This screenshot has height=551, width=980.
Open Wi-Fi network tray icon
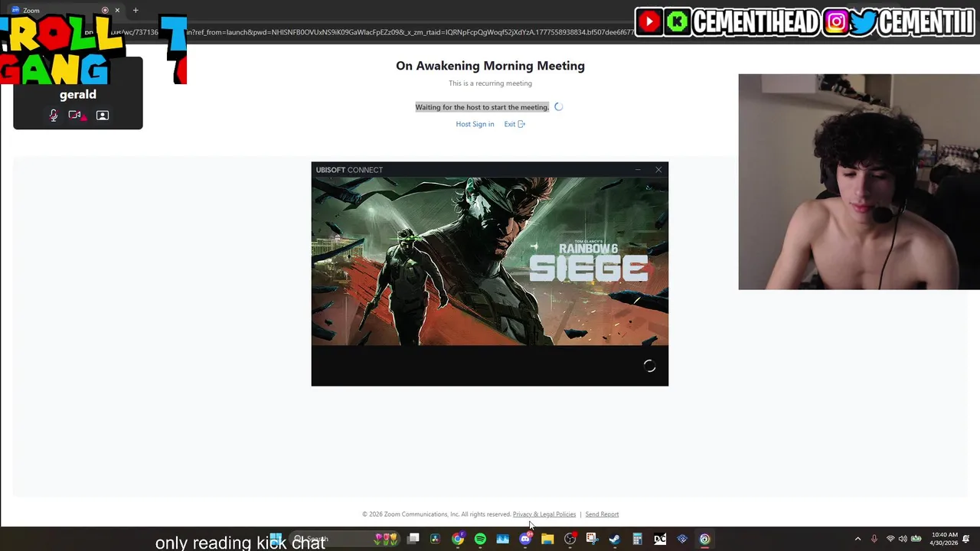click(x=890, y=539)
